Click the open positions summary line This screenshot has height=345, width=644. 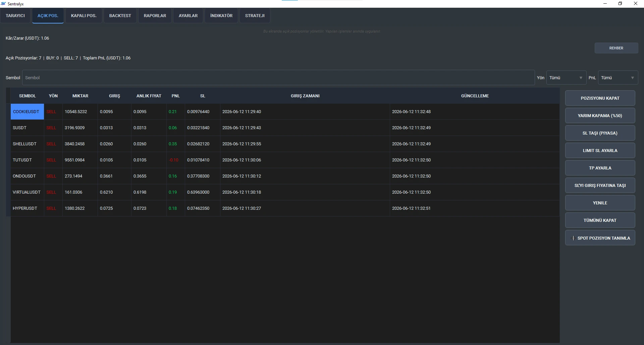[x=68, y=58]
